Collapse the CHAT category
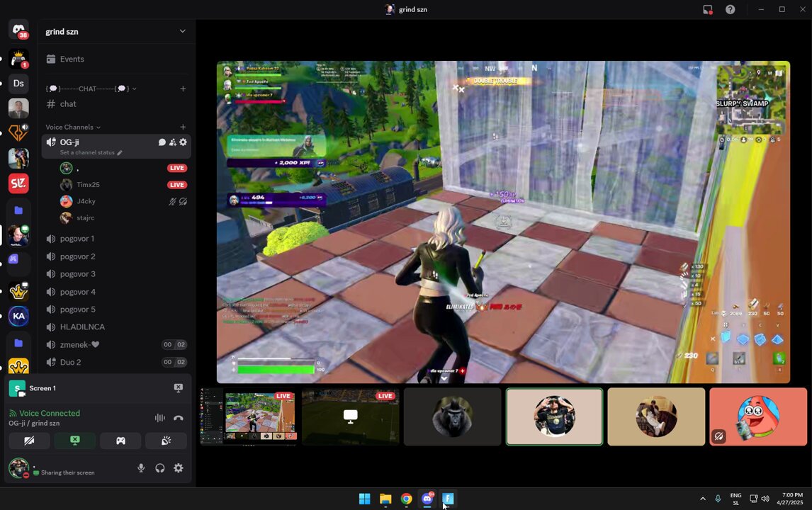 (91, 89)
